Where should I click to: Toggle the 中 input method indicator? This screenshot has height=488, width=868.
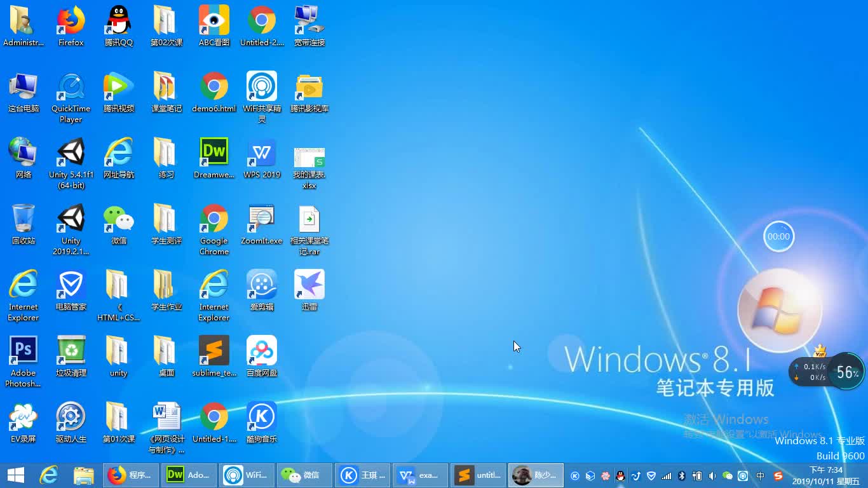(x=761, y=475)
